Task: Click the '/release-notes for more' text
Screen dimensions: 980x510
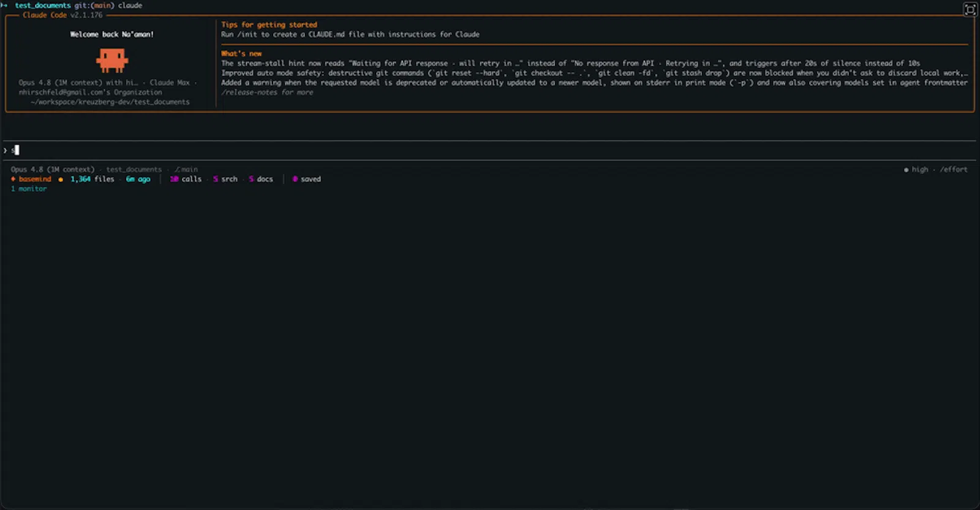Action: click(x=267, y=93)
